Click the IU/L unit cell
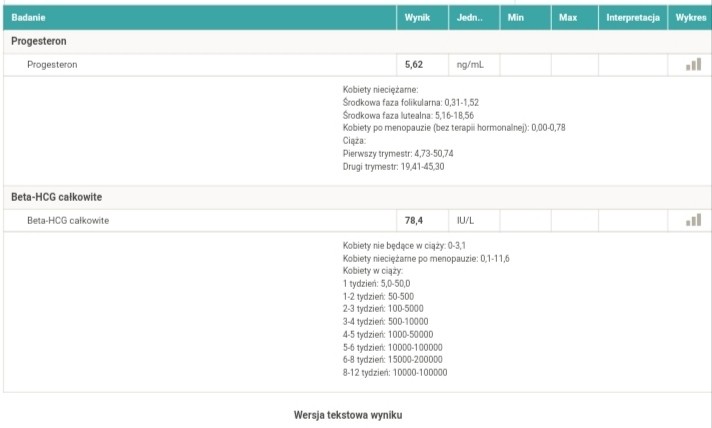The width and height of the screenshot is (712, 428). point(466,220)
